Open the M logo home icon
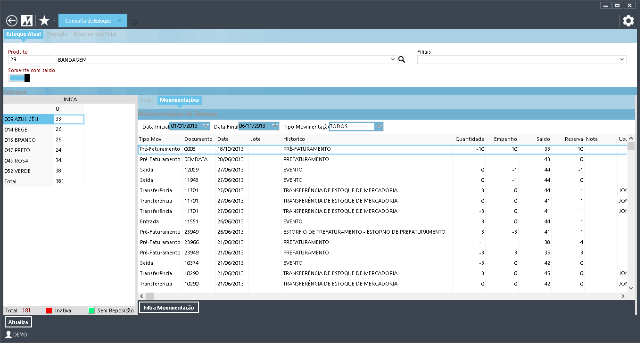Screen dimensions: 644x343 (x=27, y=21)
